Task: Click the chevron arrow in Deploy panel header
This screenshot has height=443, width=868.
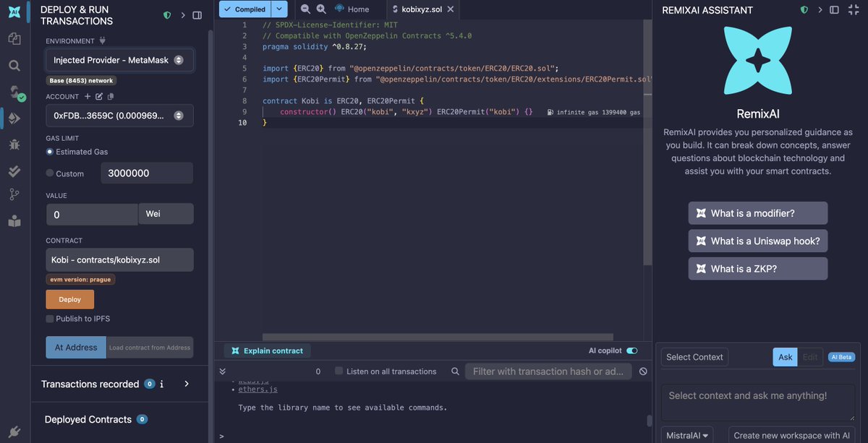Action: pos(183,15)
